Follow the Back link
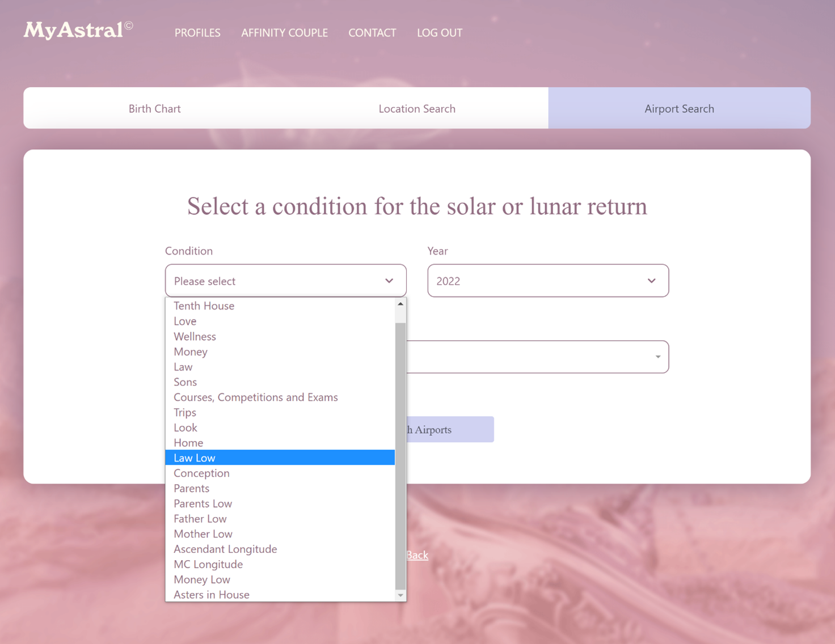 tap(417, 555)
